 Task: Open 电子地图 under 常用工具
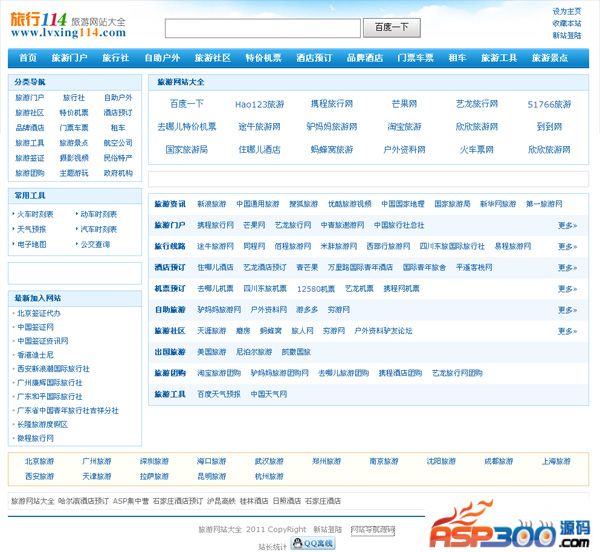(x=32, y=244)
